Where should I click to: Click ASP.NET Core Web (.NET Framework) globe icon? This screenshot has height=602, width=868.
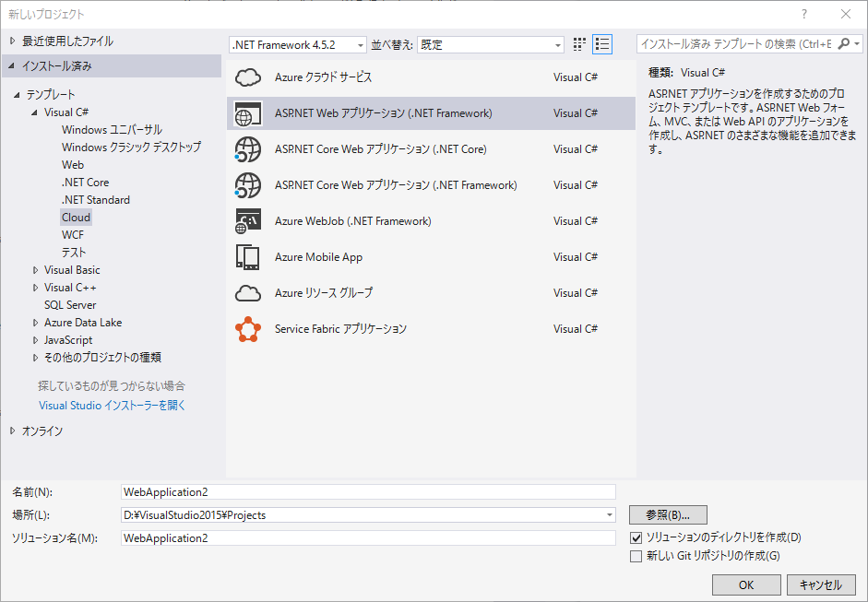pos(247,185)
